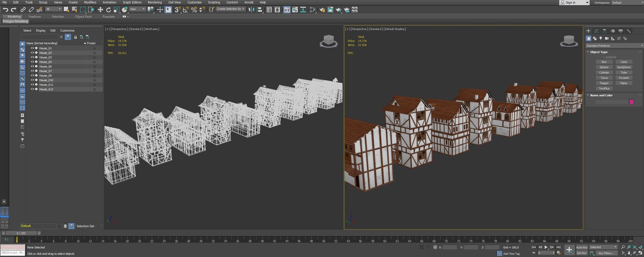Toggle frozen state of House_03
The image size is (644, 257).
(x=94, y=57)
